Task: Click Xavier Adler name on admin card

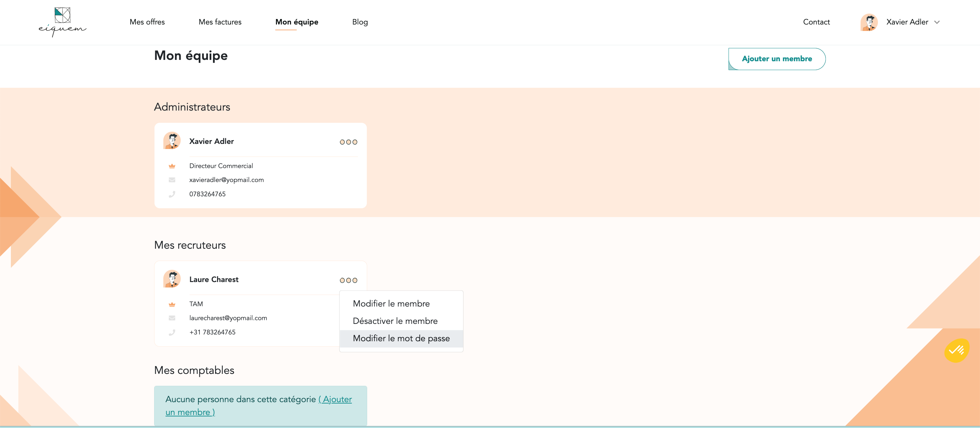Action: tap(212, 141)
